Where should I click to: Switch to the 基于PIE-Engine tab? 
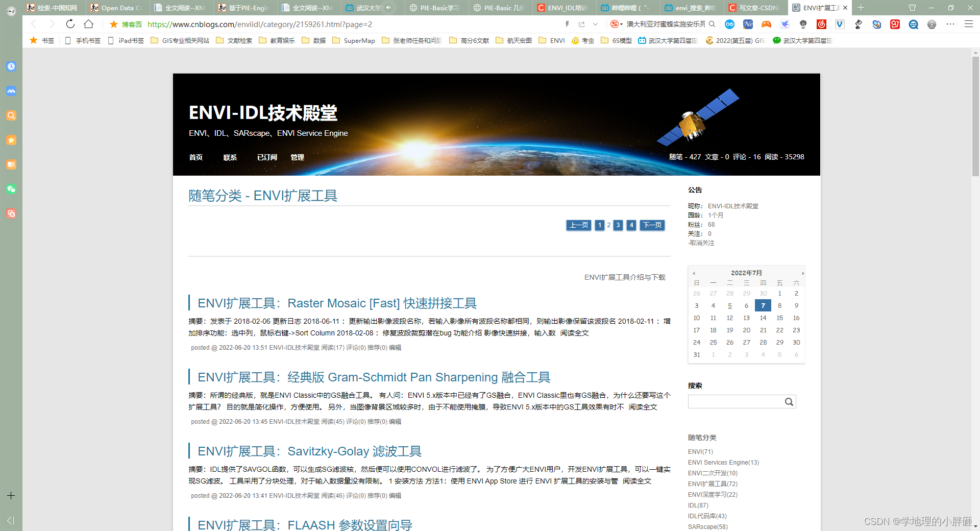245,8
